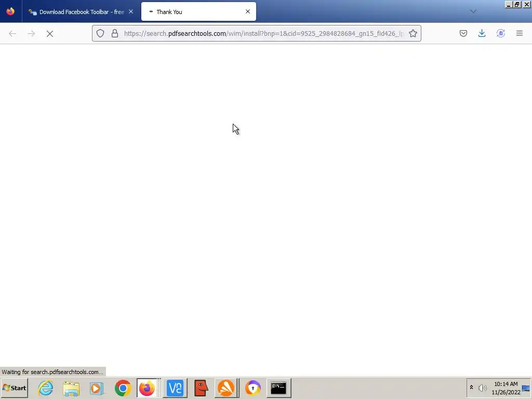
Task: Click the volume speaker tray icon
Action: 483,388
